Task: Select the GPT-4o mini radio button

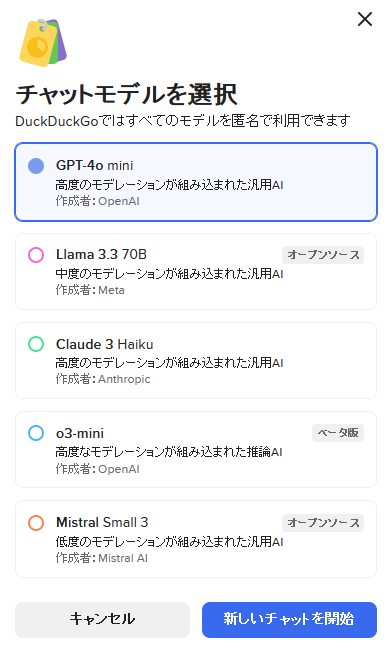Action: tap(36, 166)
